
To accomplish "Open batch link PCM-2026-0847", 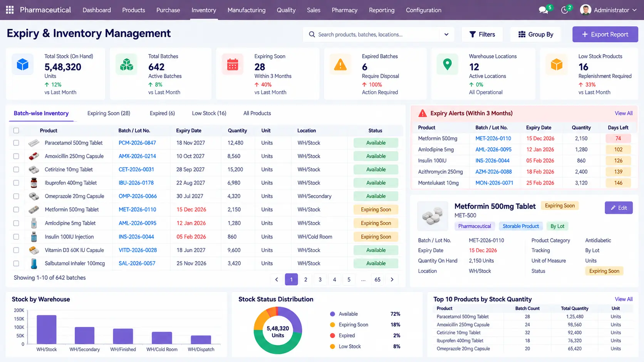I will click(x=137, y=143).
